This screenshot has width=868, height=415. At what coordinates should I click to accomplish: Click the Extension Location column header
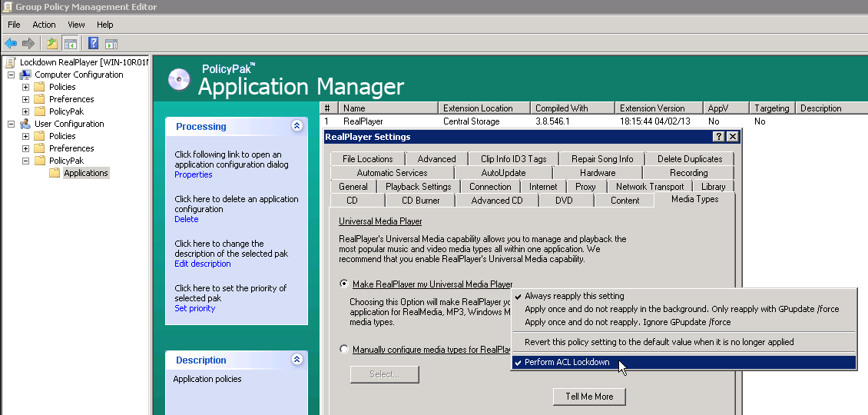[484, 108]
